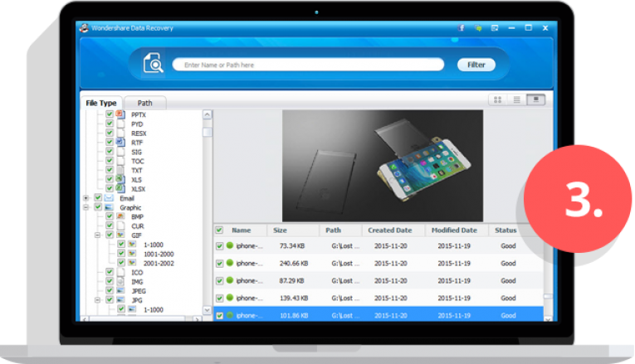Image resolution: width=635 pixels, height=364 pixels.
Task: Collapse the GIF tree node
Action: click(97, 235)
